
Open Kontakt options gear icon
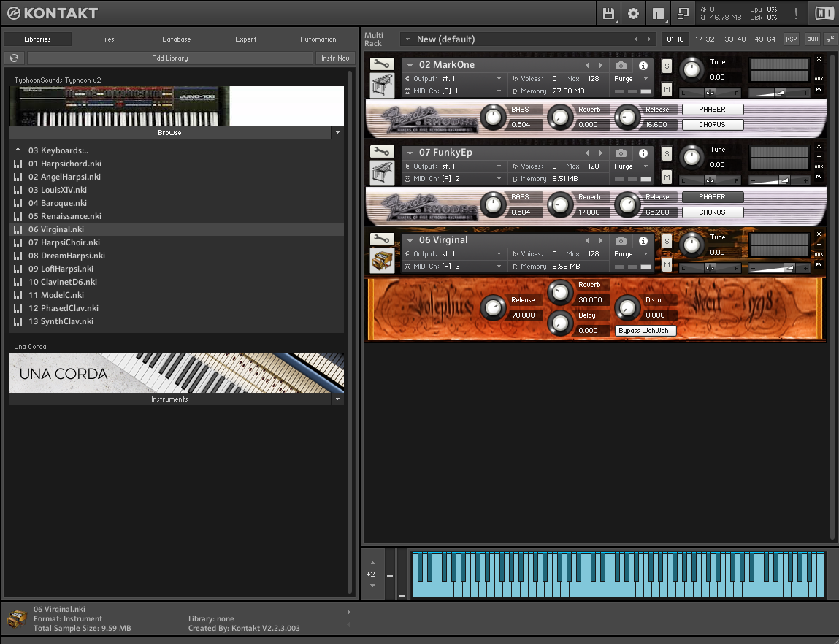pyautogui.click(x=633, y=13)
